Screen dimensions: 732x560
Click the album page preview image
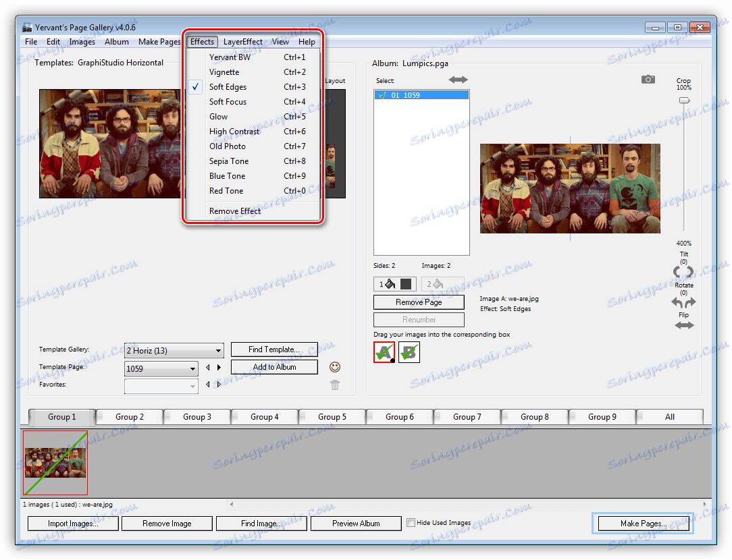pos(570,188)
